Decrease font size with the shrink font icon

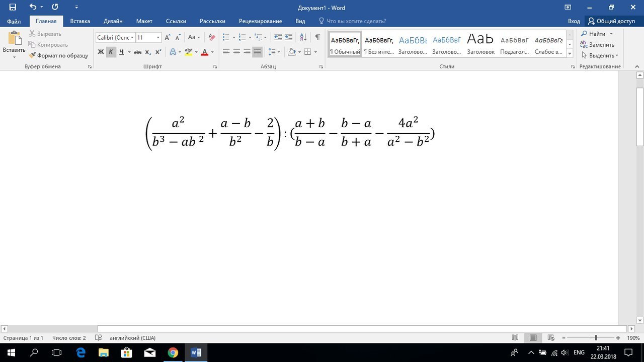click(178, 37)
